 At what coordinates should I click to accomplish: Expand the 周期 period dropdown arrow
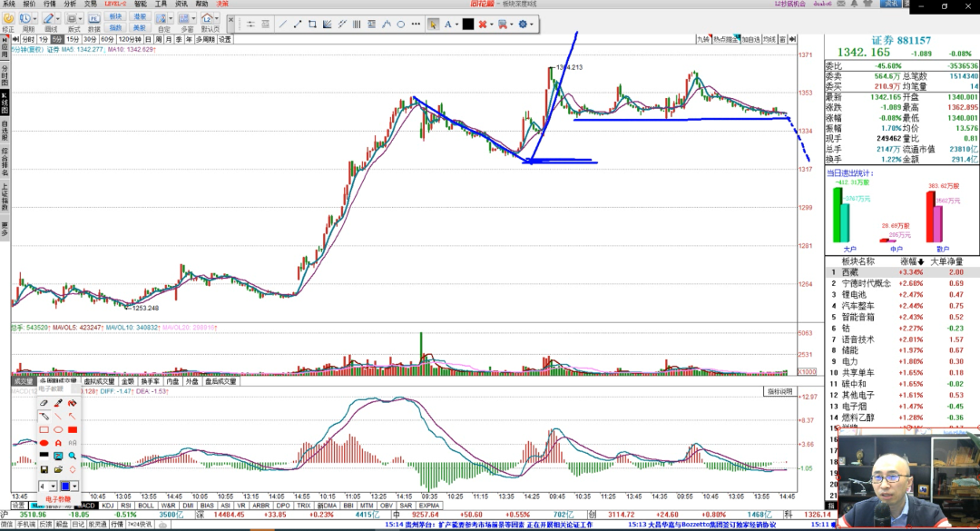point(34,19)
